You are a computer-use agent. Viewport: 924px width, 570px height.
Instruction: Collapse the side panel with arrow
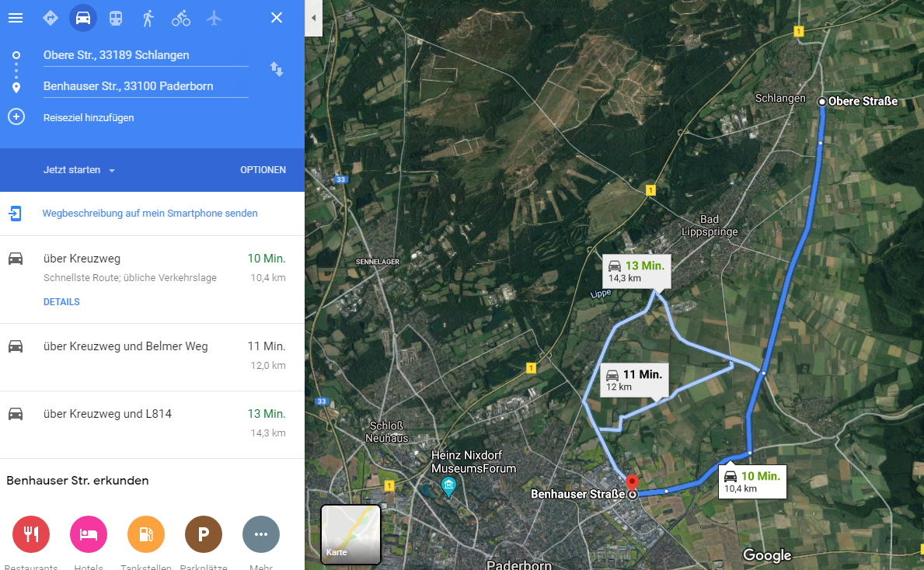(x=313, y=18)
